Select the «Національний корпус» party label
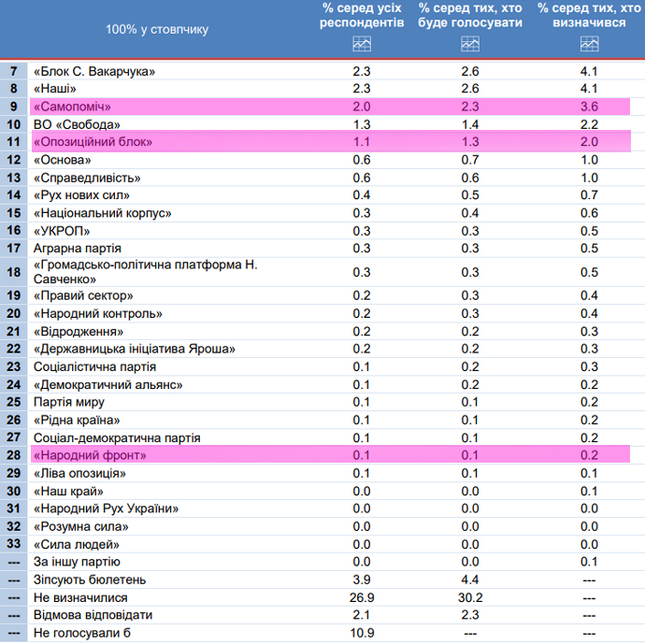Screen dimensions: 645x644 pos(102,213)
